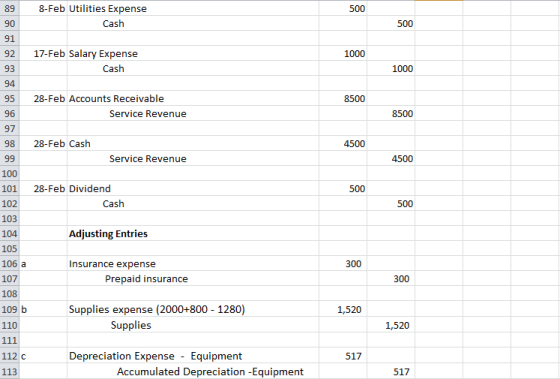Screen dimensions: 560x379
Task: Click the 'Adjusting Entries' heading cell
Action: click(x=193, y=233)
